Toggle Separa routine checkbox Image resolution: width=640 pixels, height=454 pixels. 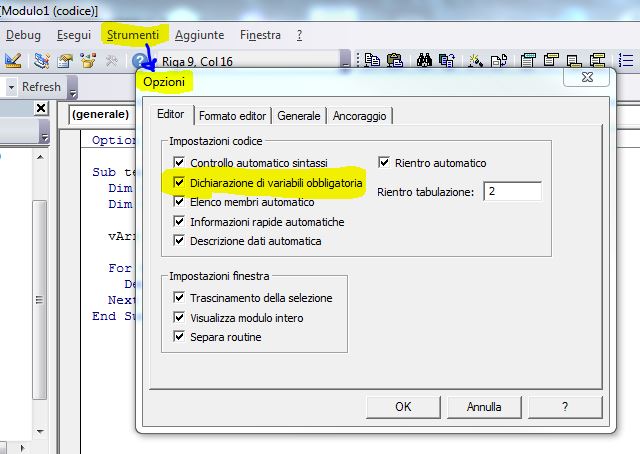coord(179,336)
